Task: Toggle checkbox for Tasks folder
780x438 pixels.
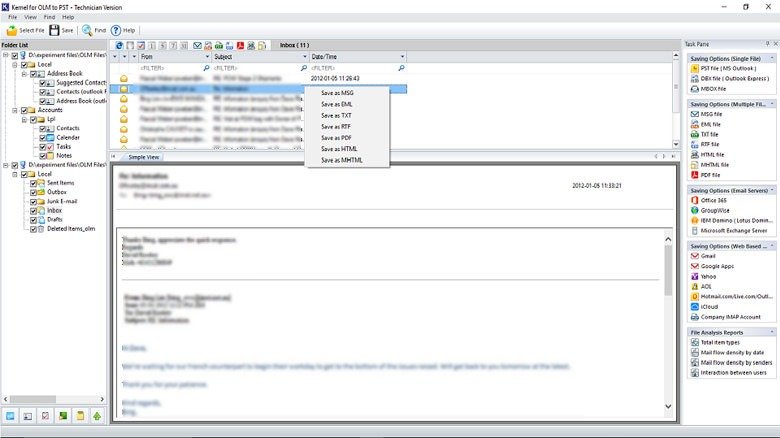Action: pos(43,147)
